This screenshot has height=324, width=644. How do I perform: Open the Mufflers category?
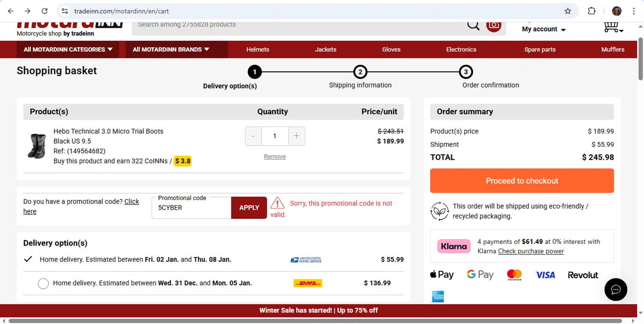(x=613, y=49)
